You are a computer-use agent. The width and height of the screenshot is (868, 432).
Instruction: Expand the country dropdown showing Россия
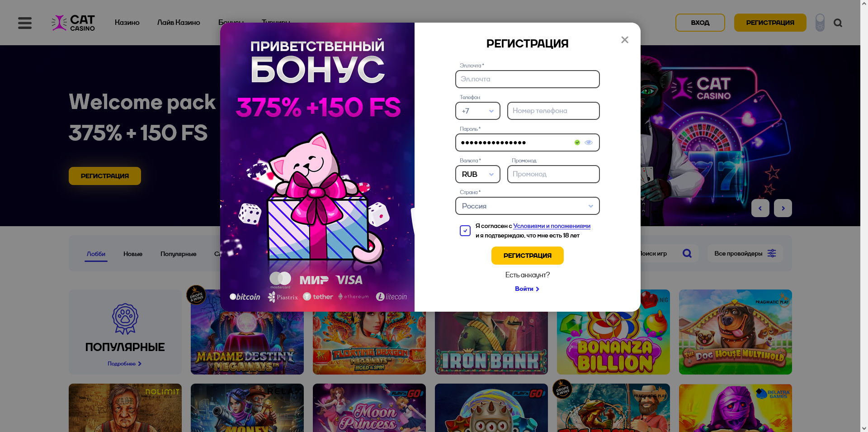point(528,206)
